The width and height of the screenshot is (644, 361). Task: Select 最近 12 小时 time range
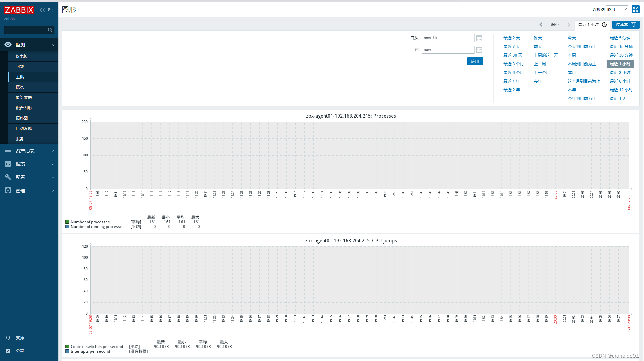click(621, 90)
